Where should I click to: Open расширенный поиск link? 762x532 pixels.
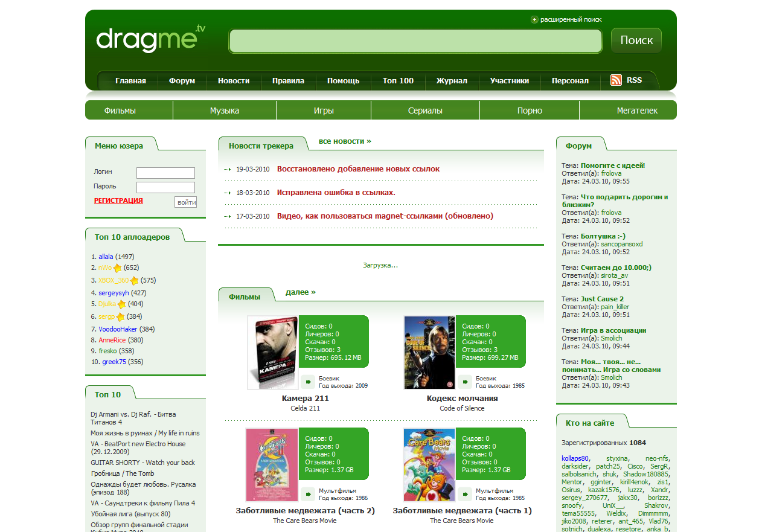pyautogui.click(x=571, y=19)
